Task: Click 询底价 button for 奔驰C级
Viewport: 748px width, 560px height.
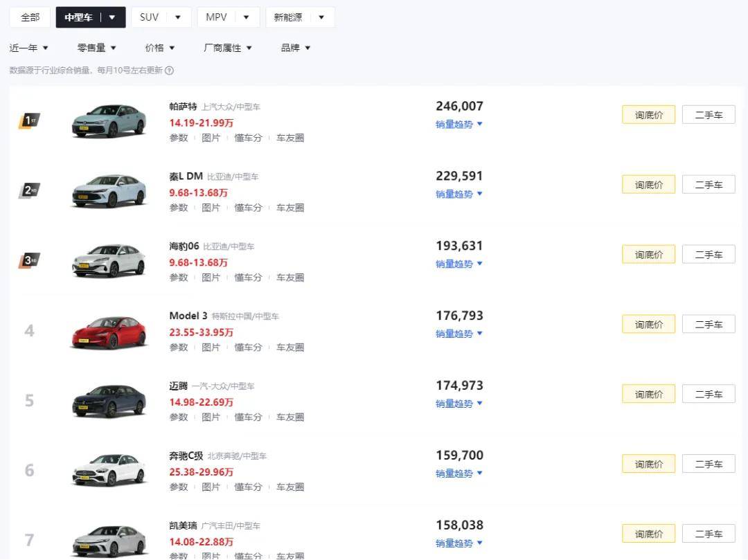Action: [649, 464]
